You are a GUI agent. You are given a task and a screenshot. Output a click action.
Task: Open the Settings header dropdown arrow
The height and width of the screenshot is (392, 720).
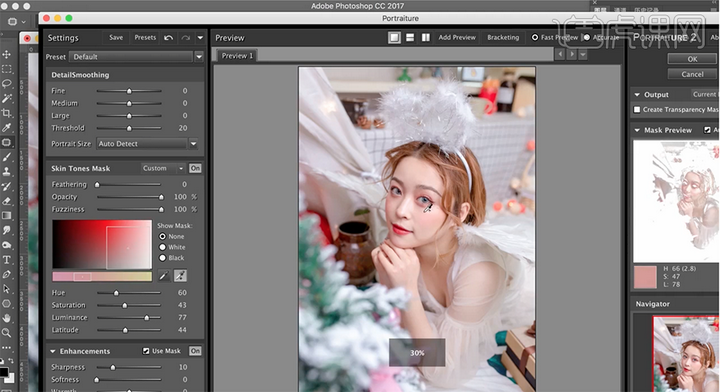200,38
